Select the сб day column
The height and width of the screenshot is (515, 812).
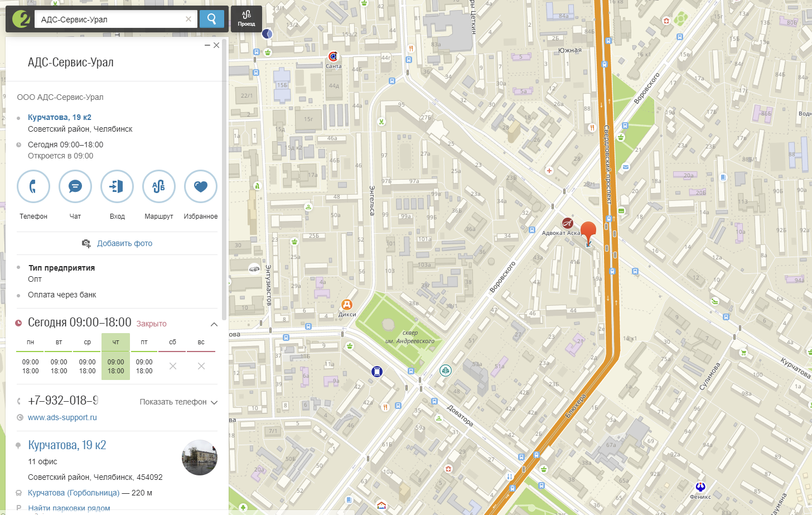coord(172,357)
